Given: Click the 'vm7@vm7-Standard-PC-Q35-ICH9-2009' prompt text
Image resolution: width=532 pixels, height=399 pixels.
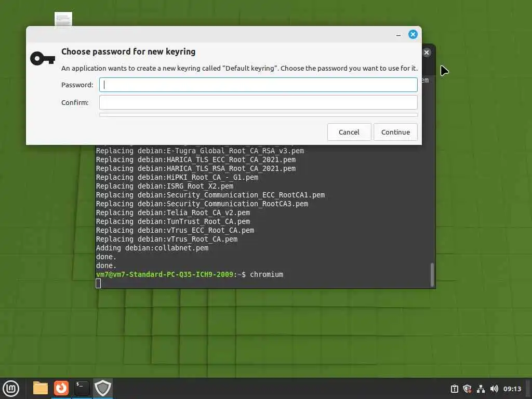Looking at the screenshot, I should pyautogui.click(x=165, y=274).
